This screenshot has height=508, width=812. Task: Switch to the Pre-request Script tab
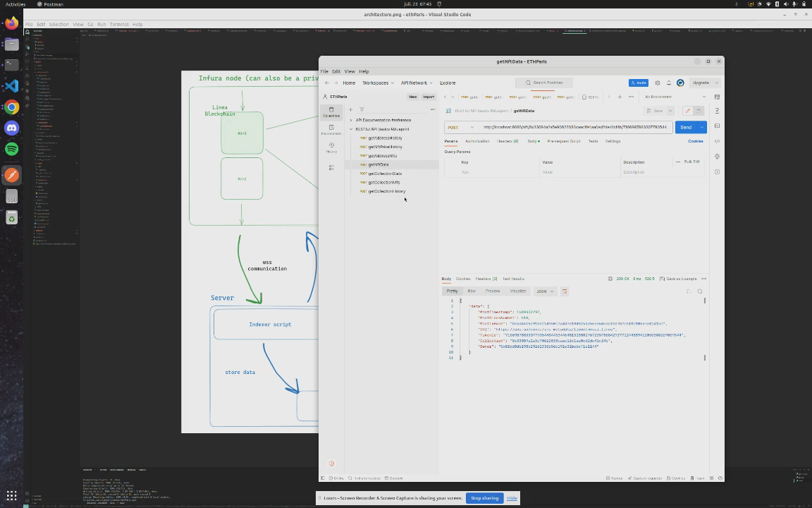(x=563, y=142)
